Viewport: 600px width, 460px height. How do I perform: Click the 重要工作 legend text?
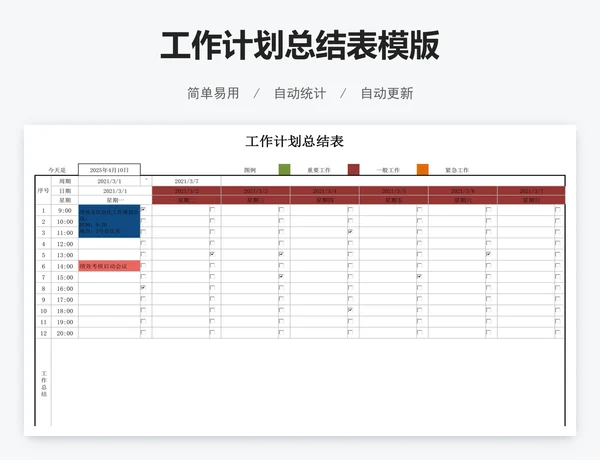[x=319, y=170]
